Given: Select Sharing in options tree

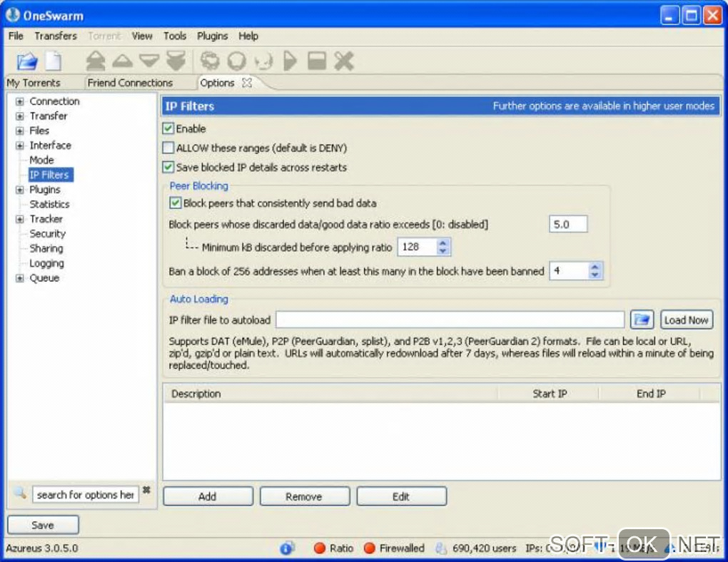Looking at the screenshot, I should click(x=46, y=248).
